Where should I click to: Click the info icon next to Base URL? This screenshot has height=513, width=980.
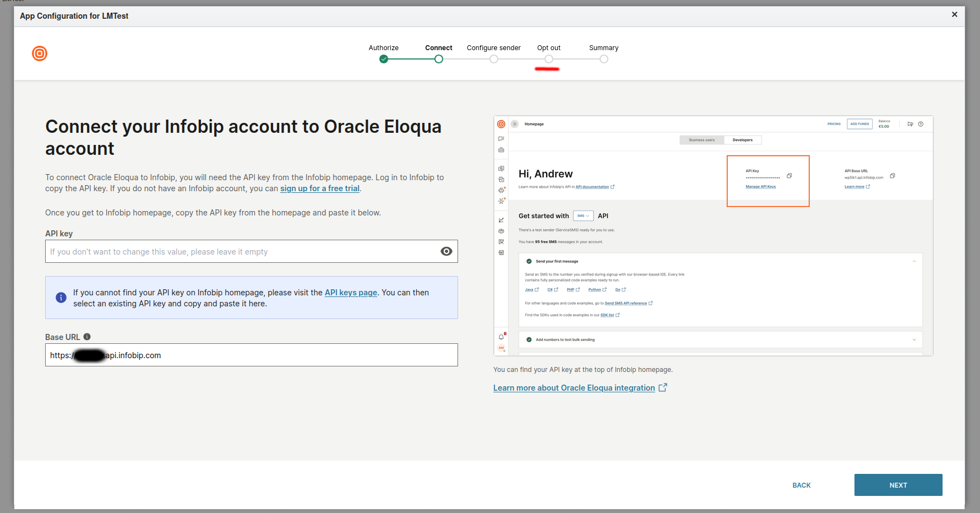tap(87, 337)
